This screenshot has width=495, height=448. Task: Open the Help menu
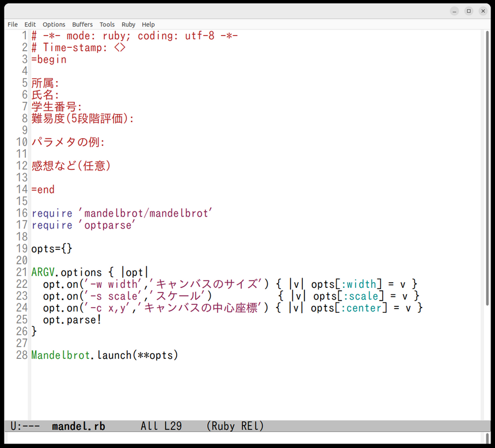[x=148, y=24]
